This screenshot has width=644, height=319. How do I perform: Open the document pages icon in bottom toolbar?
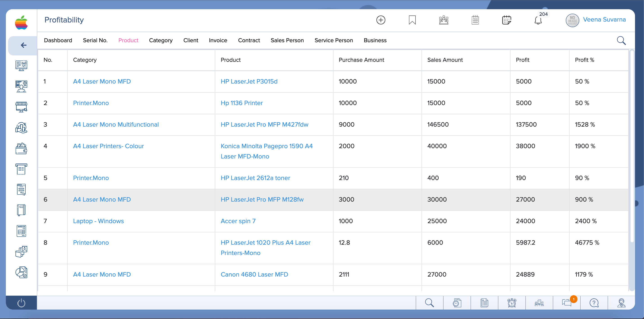(x=484, y=303)
